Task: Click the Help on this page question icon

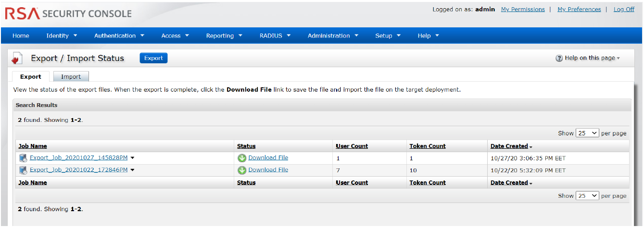Action: (559, 58)
